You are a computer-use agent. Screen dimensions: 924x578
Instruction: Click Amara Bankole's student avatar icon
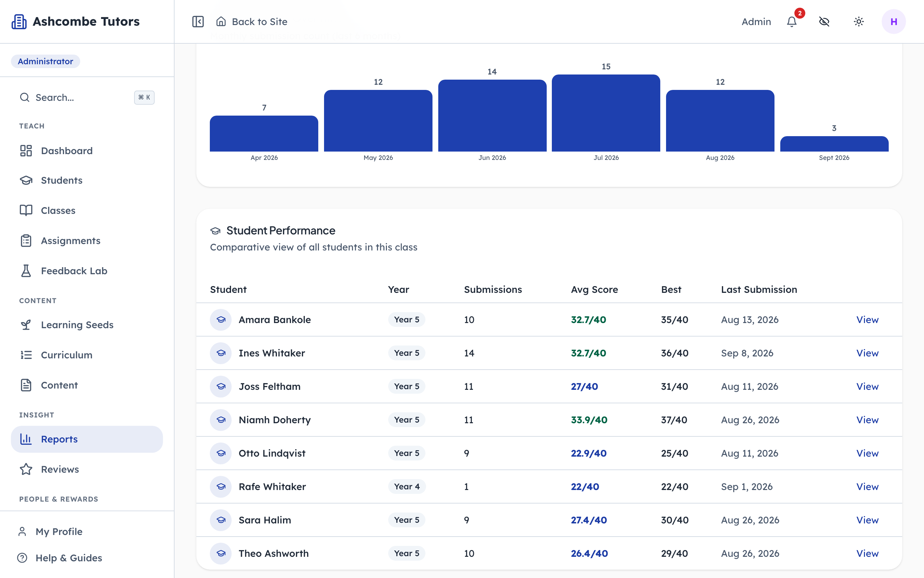click(221, 320)
